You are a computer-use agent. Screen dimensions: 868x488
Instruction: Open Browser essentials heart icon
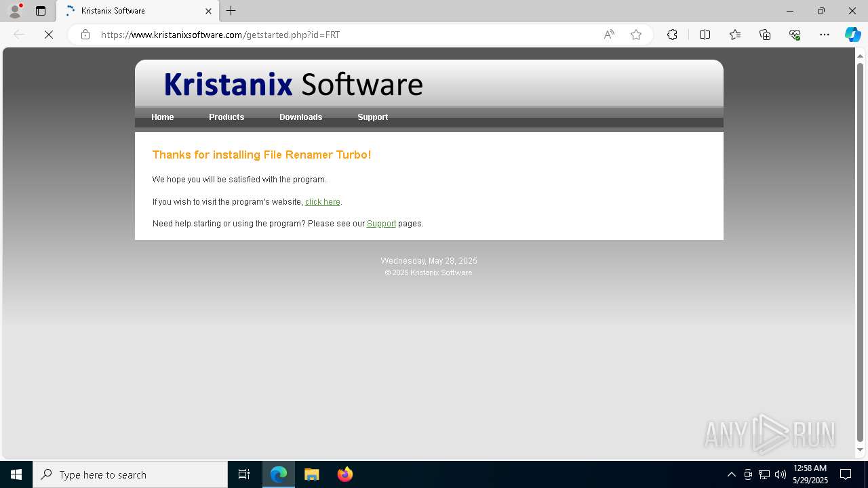(795, 35)
